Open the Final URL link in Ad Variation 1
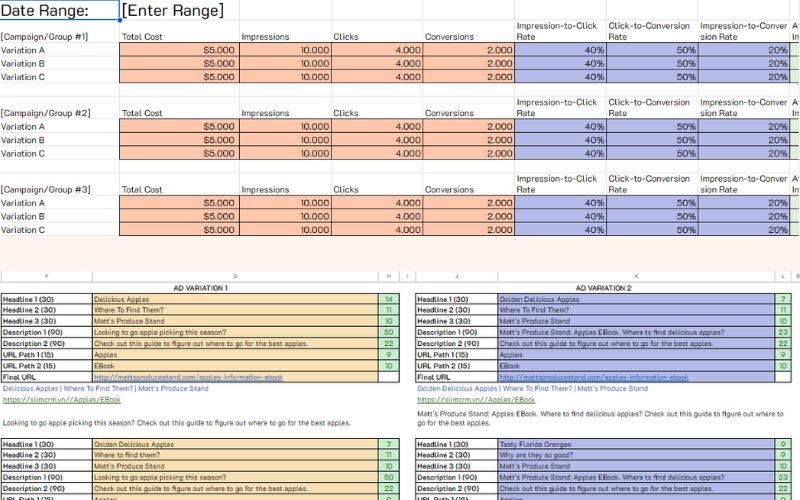Viewport: 800px width, 500px height. [x=189, y=377]
